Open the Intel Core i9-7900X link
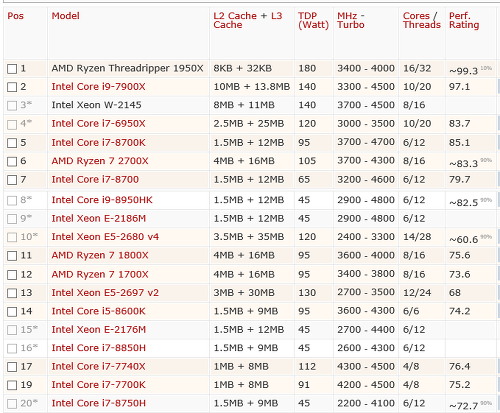Screen dimensions: 500x413 pos(98,87)
